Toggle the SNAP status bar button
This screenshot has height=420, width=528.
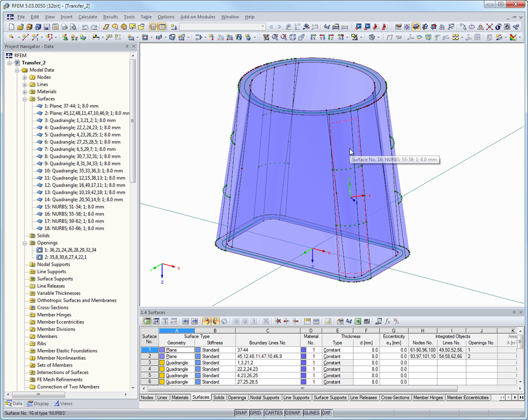pos(241,413)
